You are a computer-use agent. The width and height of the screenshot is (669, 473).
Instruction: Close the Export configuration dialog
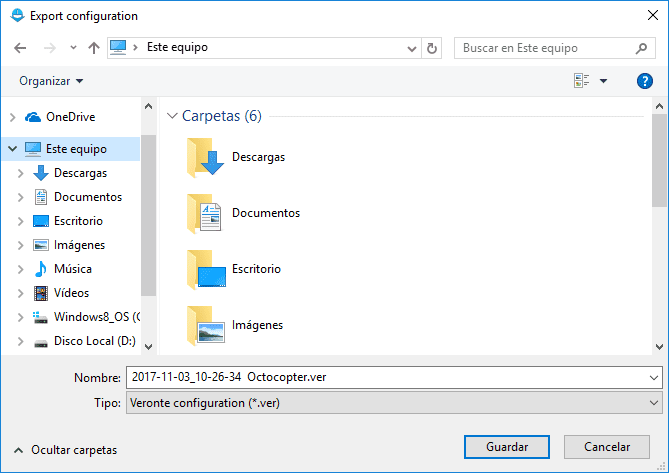click(x=652, y=15)
